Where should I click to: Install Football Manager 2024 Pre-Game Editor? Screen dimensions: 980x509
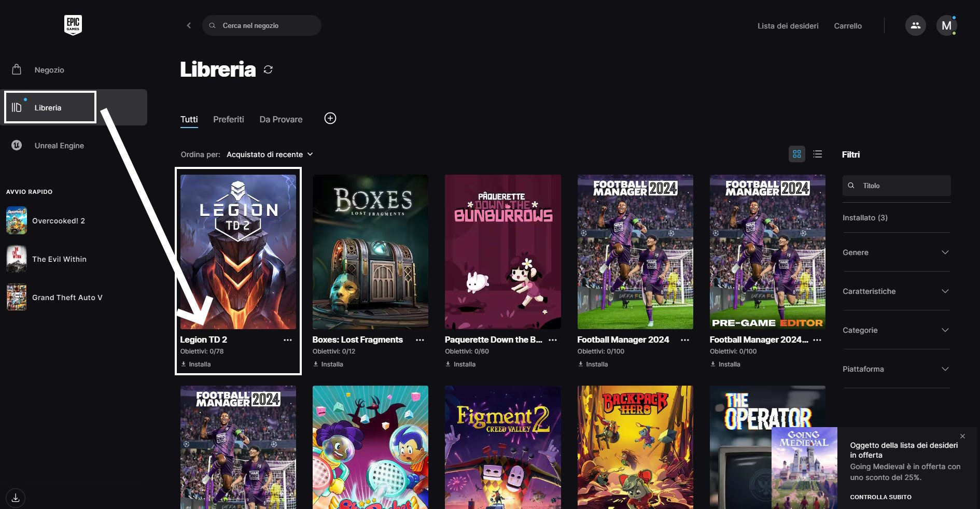[725, 364]
